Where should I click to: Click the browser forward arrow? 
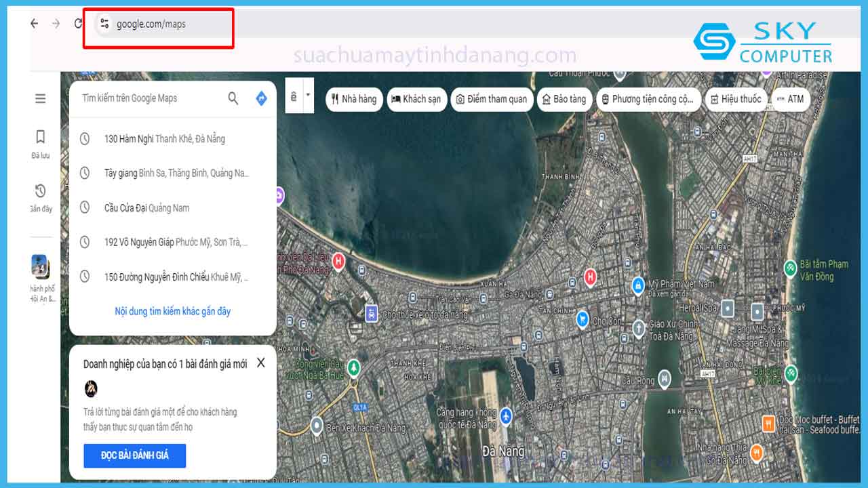point(56,24)
